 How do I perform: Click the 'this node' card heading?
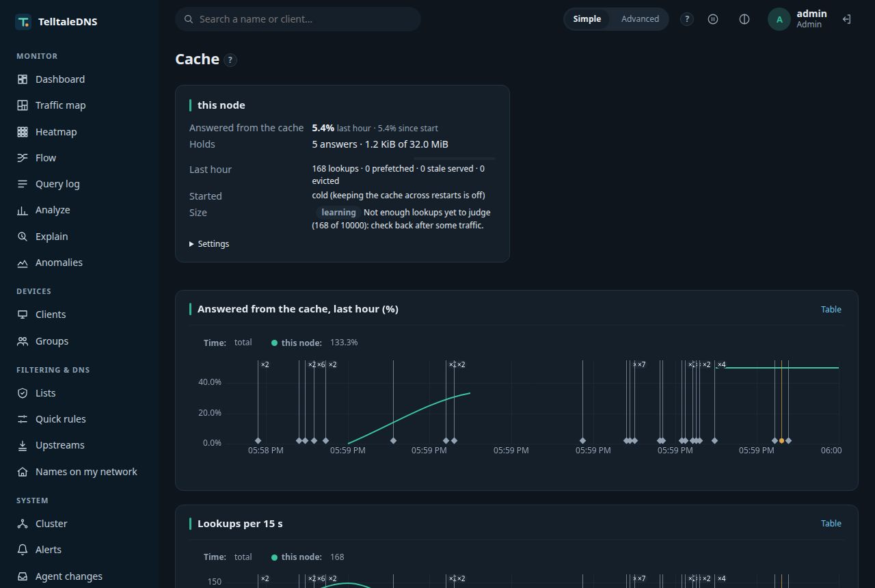[x=221, y=105]
